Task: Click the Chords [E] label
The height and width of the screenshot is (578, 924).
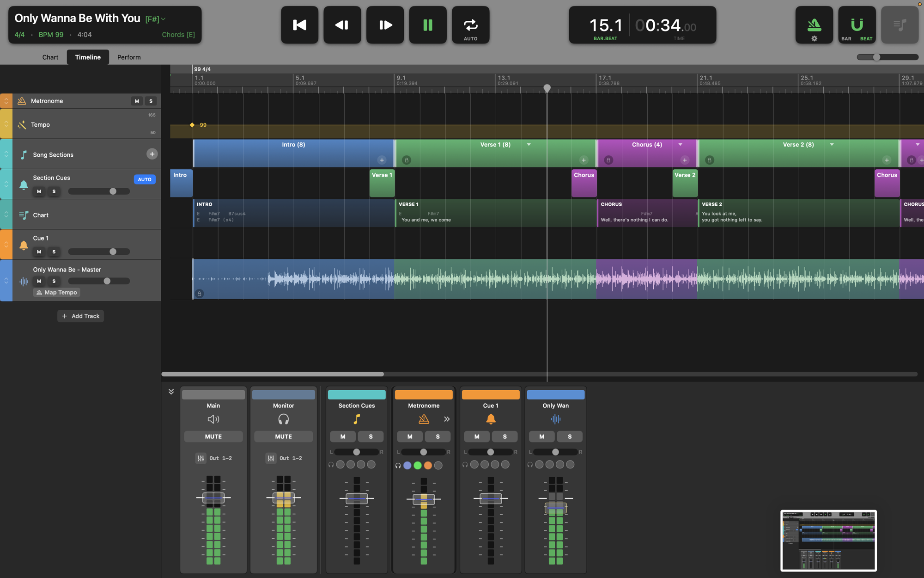Action: coord(178,35)
